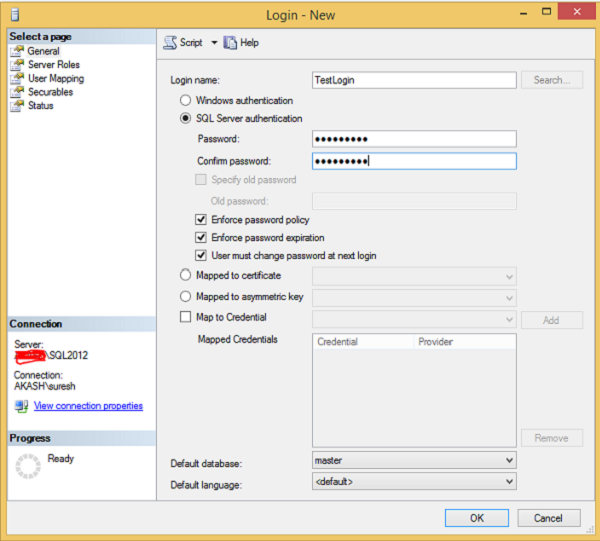
Task: Expand the Default database dropdown
Action: coord(509,460)
